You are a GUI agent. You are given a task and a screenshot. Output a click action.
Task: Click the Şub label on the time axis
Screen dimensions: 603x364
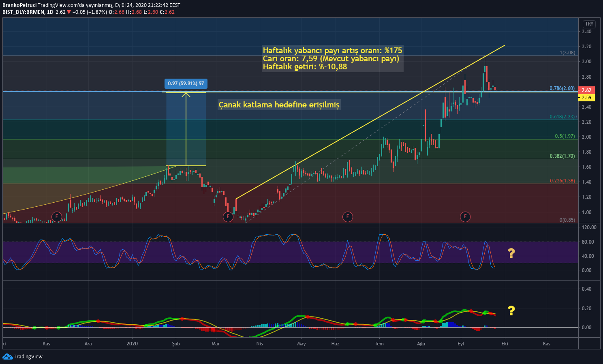(x=176, y=344)
